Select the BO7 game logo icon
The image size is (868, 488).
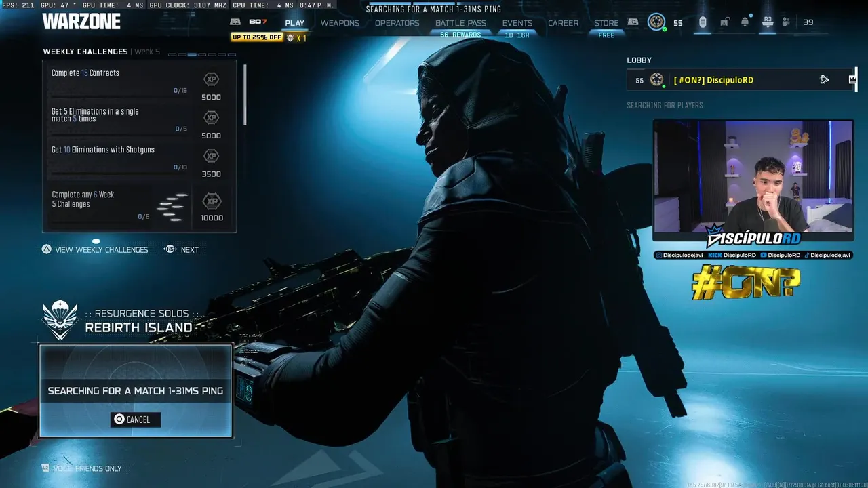click(x=258, y=22)
